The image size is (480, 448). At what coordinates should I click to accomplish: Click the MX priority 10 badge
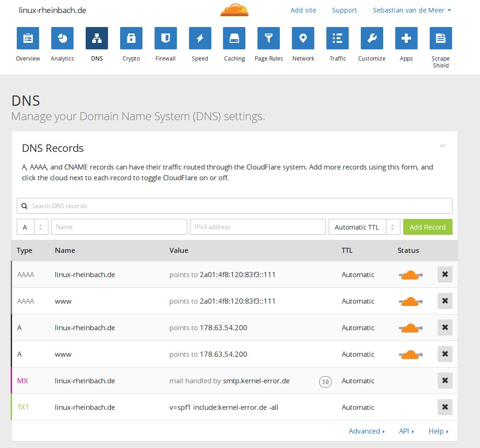click(325, 381)
